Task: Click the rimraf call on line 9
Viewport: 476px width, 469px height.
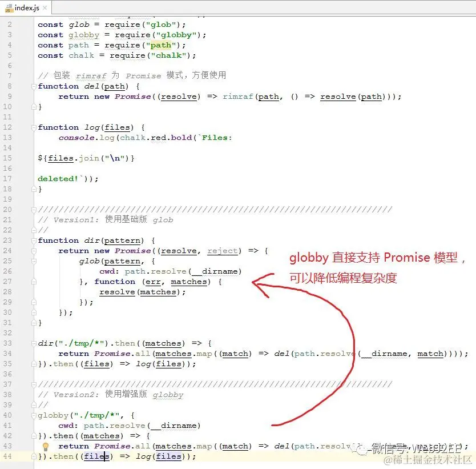Action: tap(238, 97)
